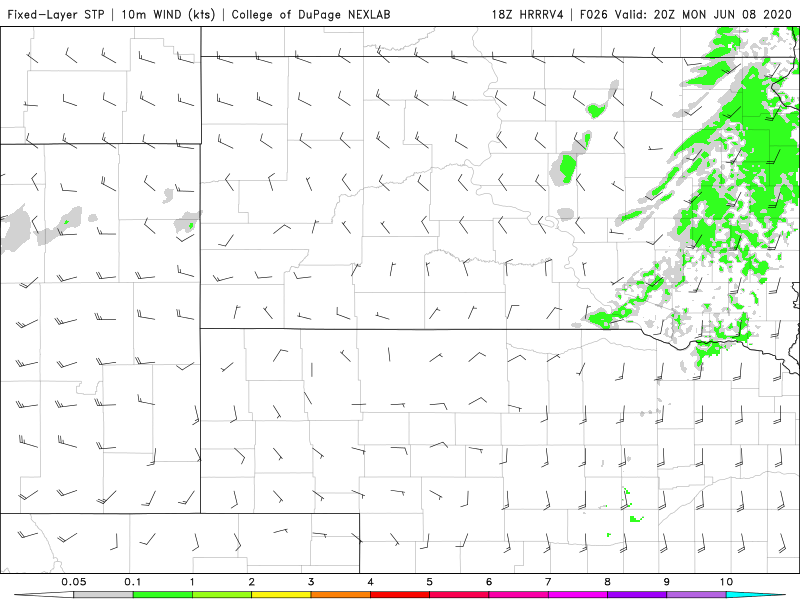Image resolution: width=800 pixels, height=600 pixels.
Task: Click the '0.05' scale label
Action: pos(73,582)
